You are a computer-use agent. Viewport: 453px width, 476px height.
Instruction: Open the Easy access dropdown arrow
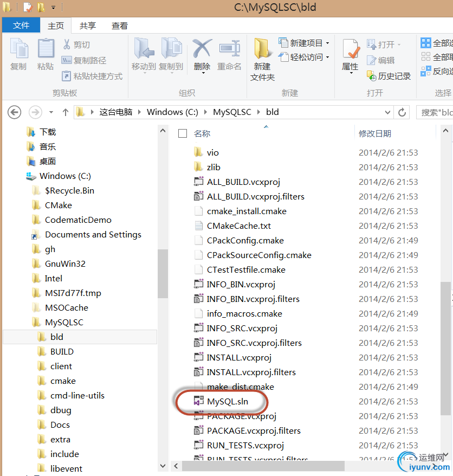pos(327,57)
